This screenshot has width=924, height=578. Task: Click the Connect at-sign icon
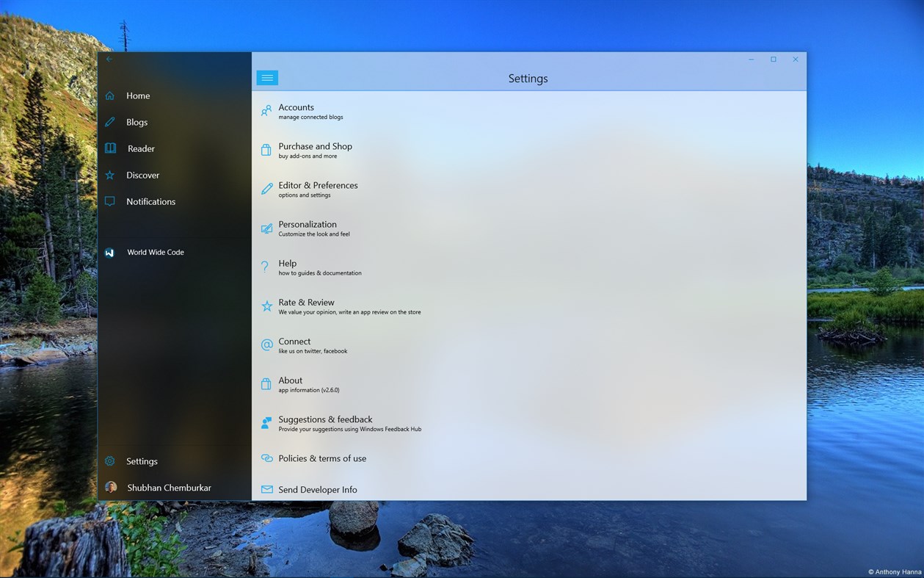266,345
